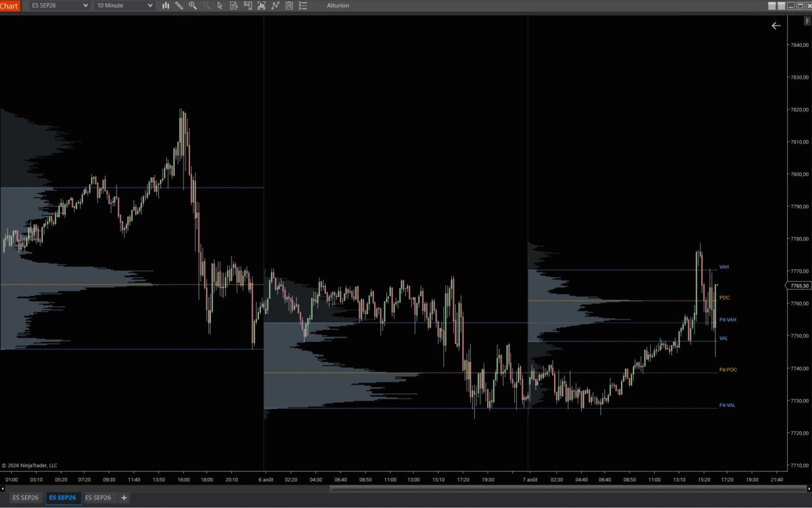The height and width of the screenshot is (508, 812).
Task: Click the scrollbar right arrow
Action: (809, 489)
